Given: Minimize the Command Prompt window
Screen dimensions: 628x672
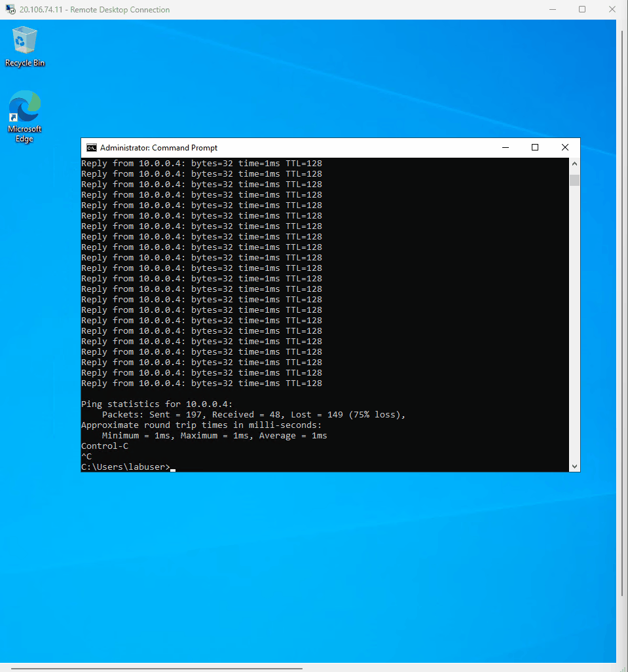Looking at the screenshot, I should click(x=506, y=147).
